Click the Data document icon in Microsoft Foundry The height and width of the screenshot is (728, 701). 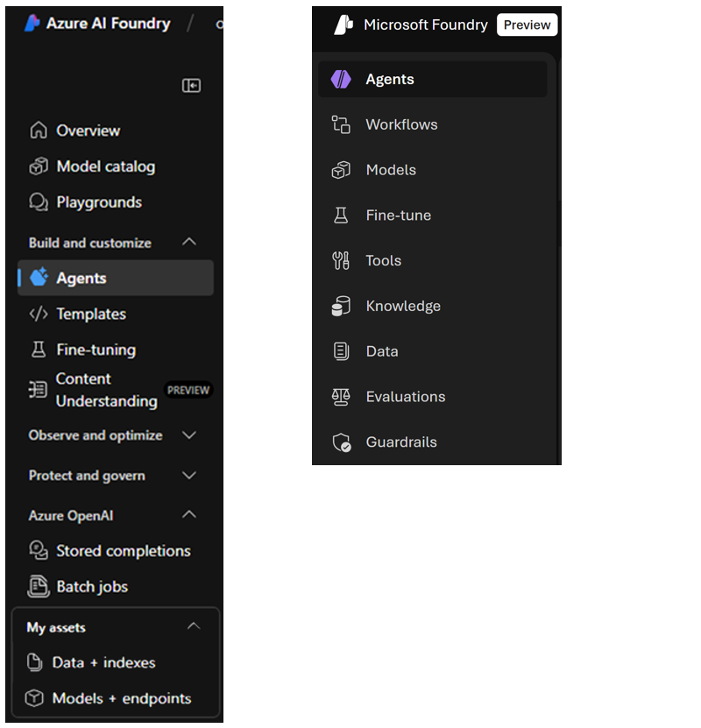click(341, 351)
